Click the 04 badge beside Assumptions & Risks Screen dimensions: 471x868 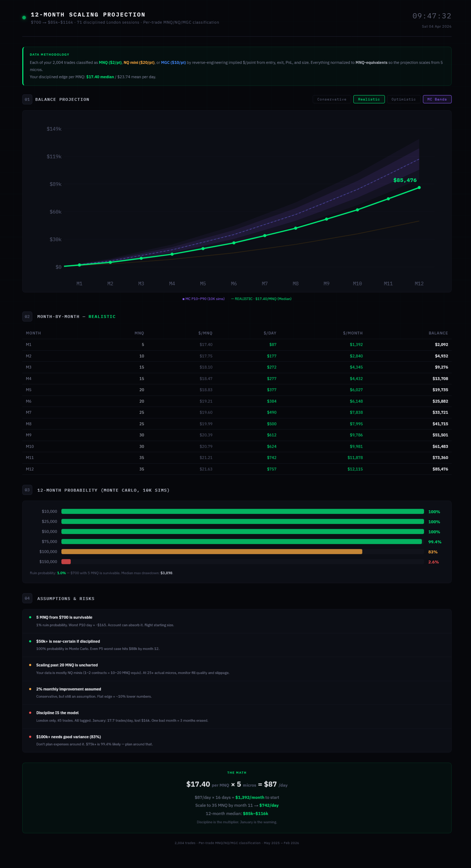pyautogui.click(x=27, y=599)
